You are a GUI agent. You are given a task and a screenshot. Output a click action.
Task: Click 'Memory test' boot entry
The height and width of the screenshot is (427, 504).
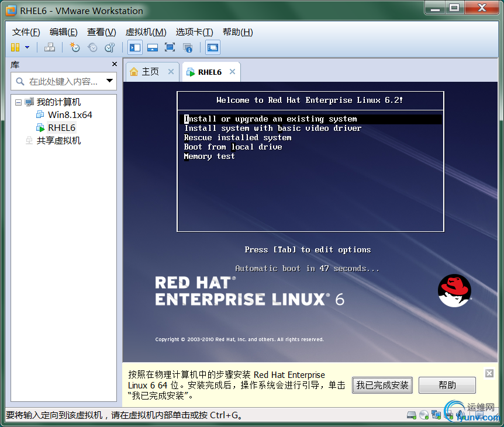[209, 157]
